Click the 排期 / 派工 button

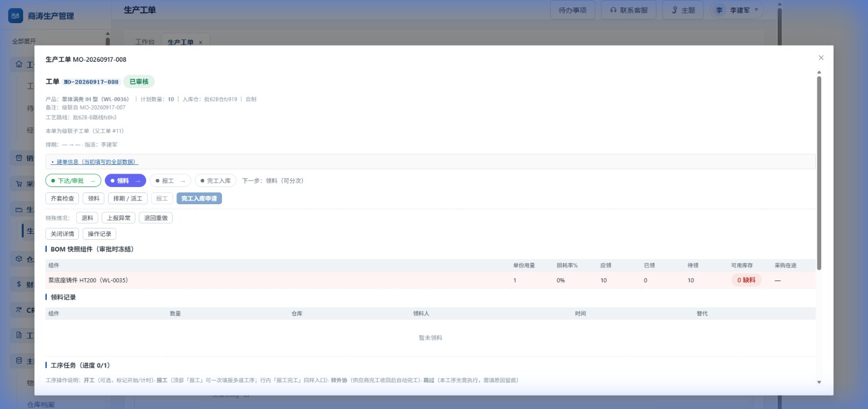point(127,198)
